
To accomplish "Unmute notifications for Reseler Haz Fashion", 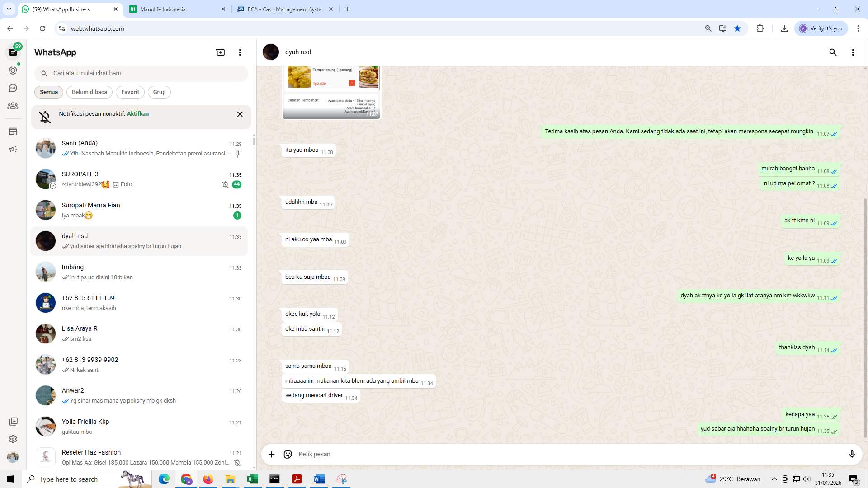I will 238,463.
